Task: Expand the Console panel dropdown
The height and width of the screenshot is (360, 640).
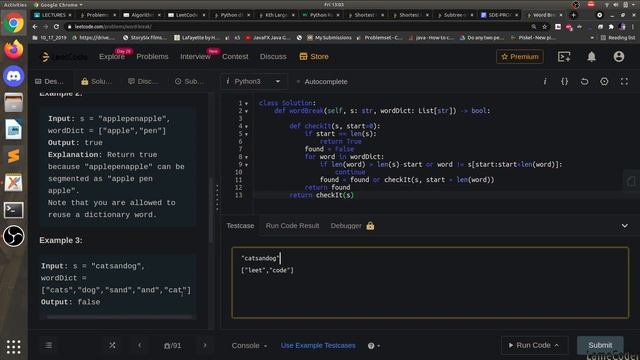Action: pyautogui.click(x=249, y=346)
